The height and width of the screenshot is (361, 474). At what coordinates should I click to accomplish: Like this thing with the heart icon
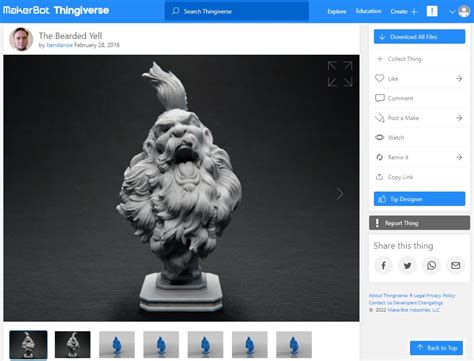[380, 78]
